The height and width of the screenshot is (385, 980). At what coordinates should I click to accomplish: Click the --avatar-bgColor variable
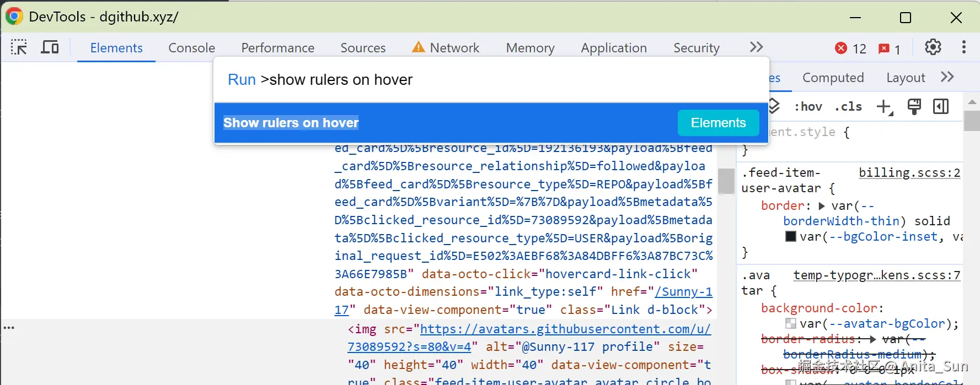click(x=887, y=324)
